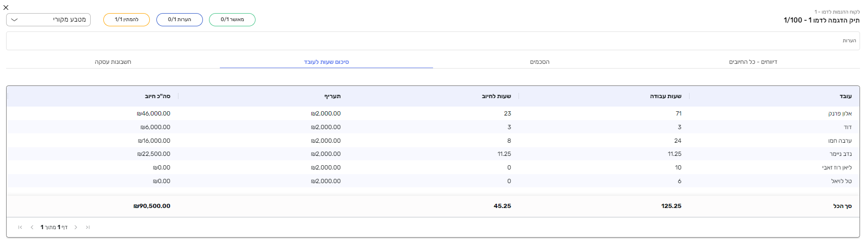The height and width of the screenshot is (239, 868).
Task: Click the סה"כ חיוב column header
Action: [157, 96]
